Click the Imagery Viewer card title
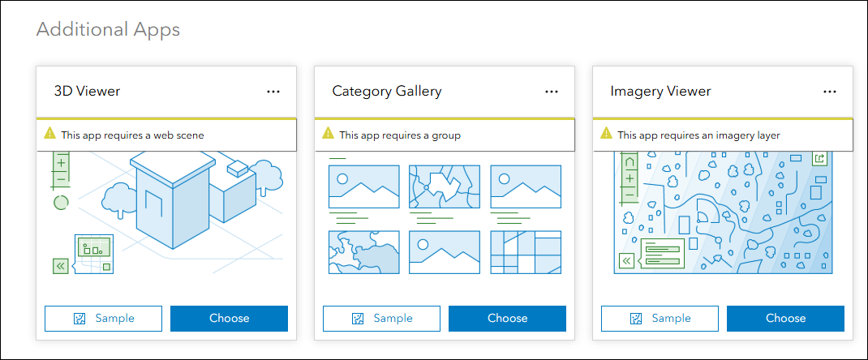This screenshot has height=360, width=868. point(660,91)
